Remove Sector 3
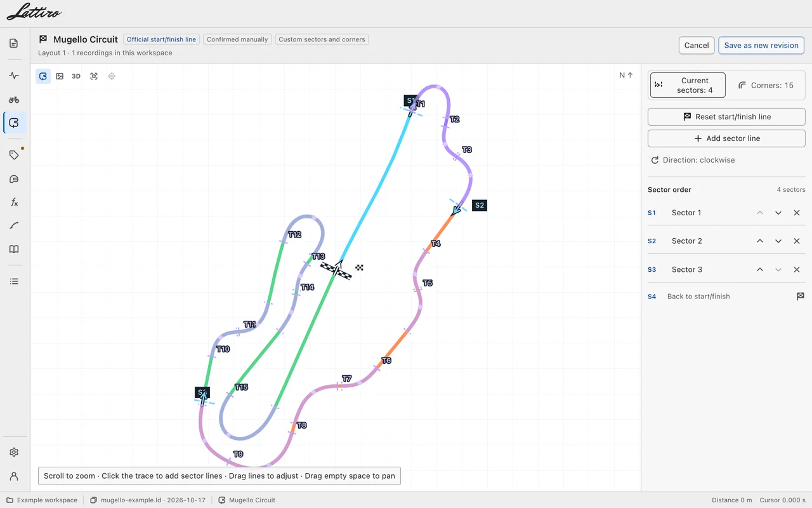 [797, 270]
